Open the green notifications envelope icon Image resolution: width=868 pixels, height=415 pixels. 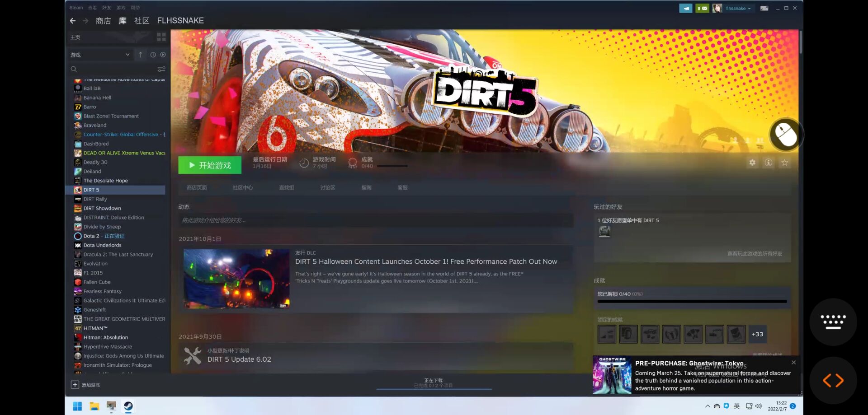[x=702, y=8]
